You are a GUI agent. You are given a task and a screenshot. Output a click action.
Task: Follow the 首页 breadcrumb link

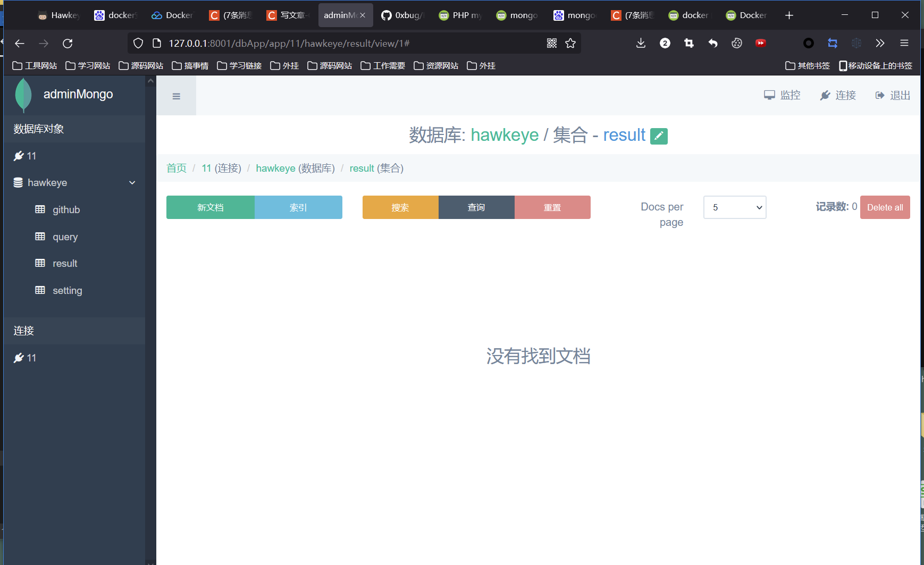[176, 168]
